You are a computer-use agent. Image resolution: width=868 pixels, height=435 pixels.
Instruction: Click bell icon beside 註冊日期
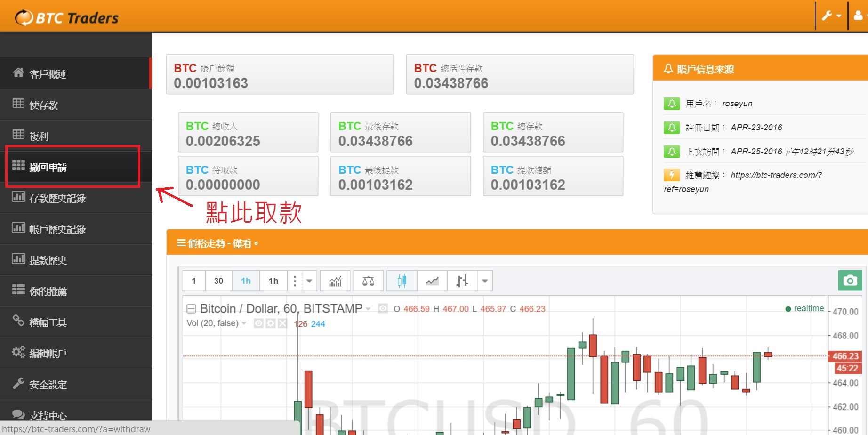point(672,128)
